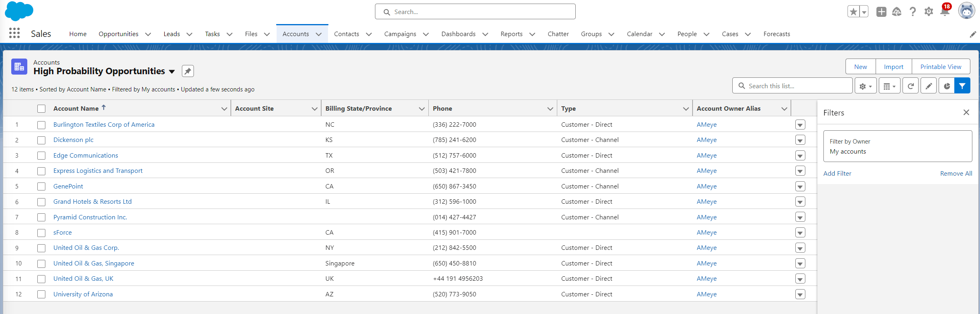Image resolution: width=980 pixels, height=314 pixels.
Task: Select Grand Hotels & Resorts Ltd checkbox
Action: (x=41, y=202)
